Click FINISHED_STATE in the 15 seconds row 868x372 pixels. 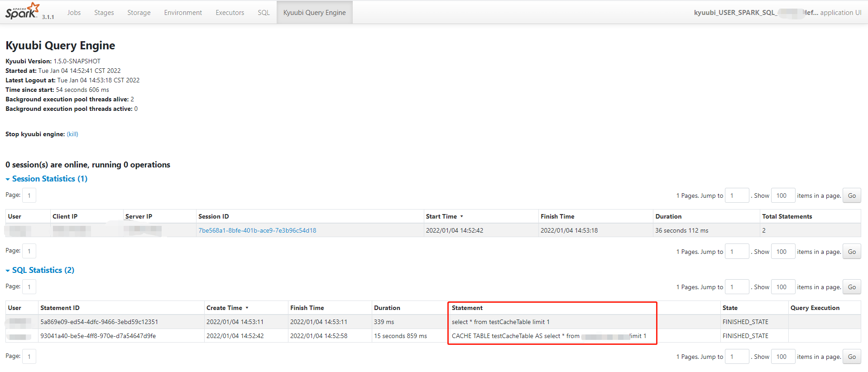click(x=745, y=336)
